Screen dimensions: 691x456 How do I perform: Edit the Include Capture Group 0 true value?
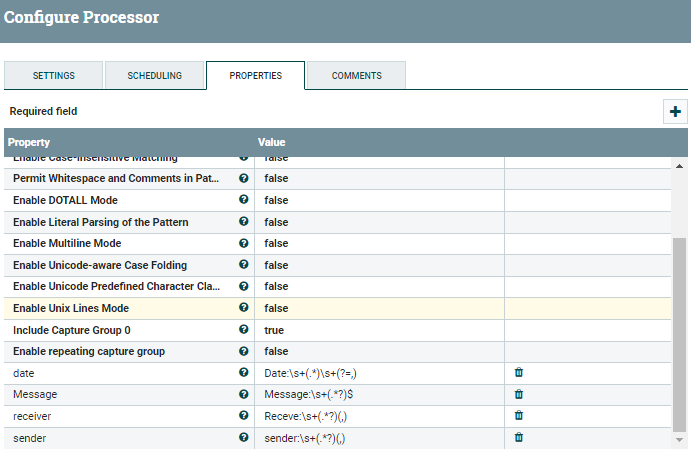[x=380, y=330]
